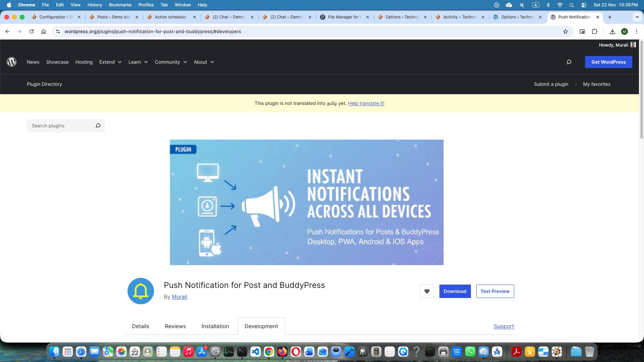Click the Download button
Image resolution: width=644 pixels, height=362 pixels.
(455, 291)
